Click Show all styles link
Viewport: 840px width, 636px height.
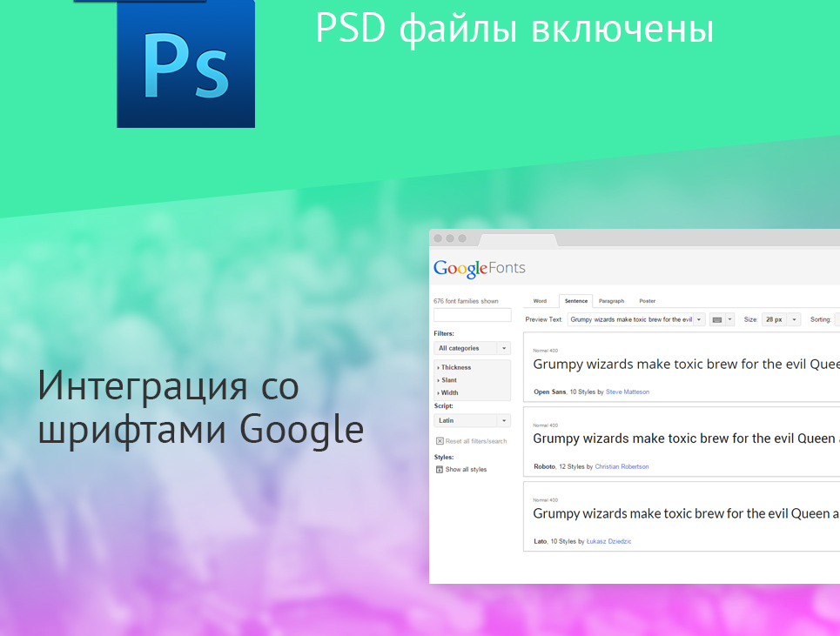(x=466, y=470)
